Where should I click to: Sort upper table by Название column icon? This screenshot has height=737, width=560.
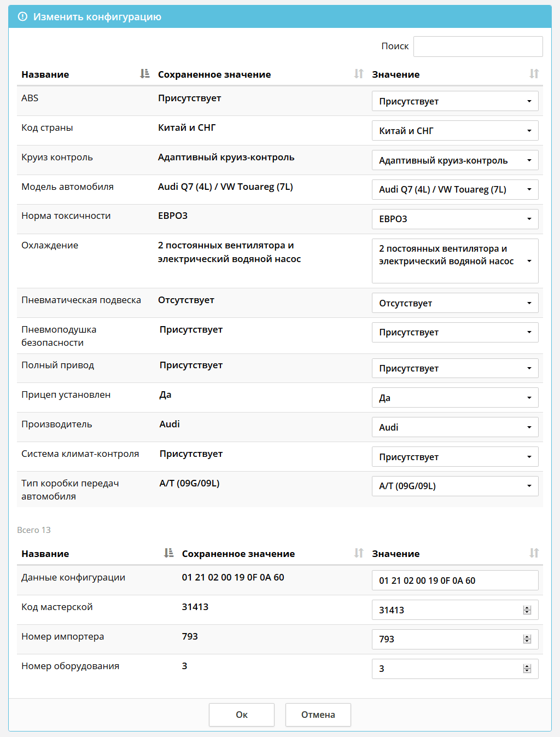tap(144, 74)
